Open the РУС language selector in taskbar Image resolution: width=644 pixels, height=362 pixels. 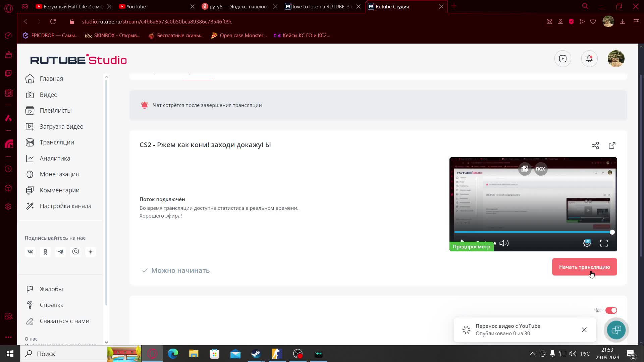(x=585, y=354)
